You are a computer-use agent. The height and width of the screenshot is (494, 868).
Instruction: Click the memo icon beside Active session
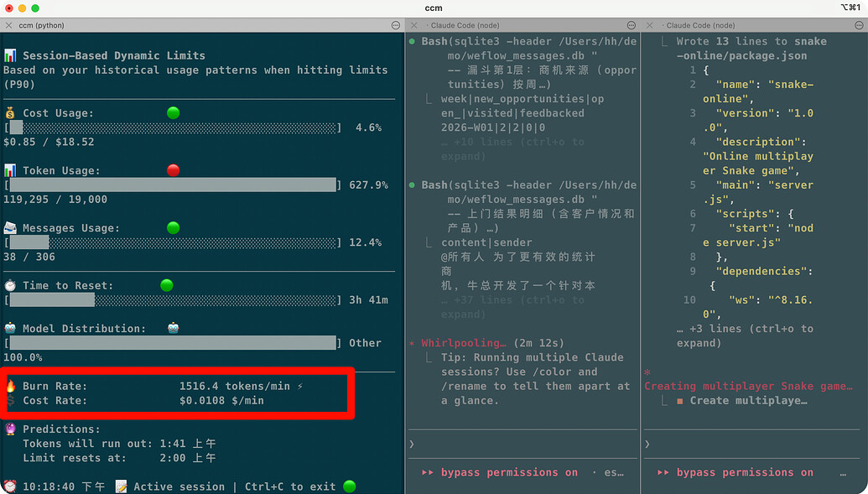122,486
